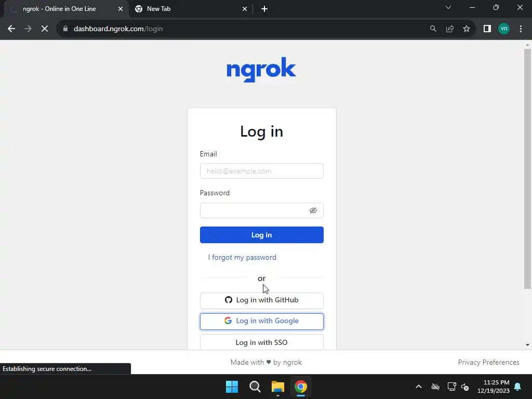Switch to the New Tab tab
The width and height of the screenshot is (532, 399).
point(191,9)
